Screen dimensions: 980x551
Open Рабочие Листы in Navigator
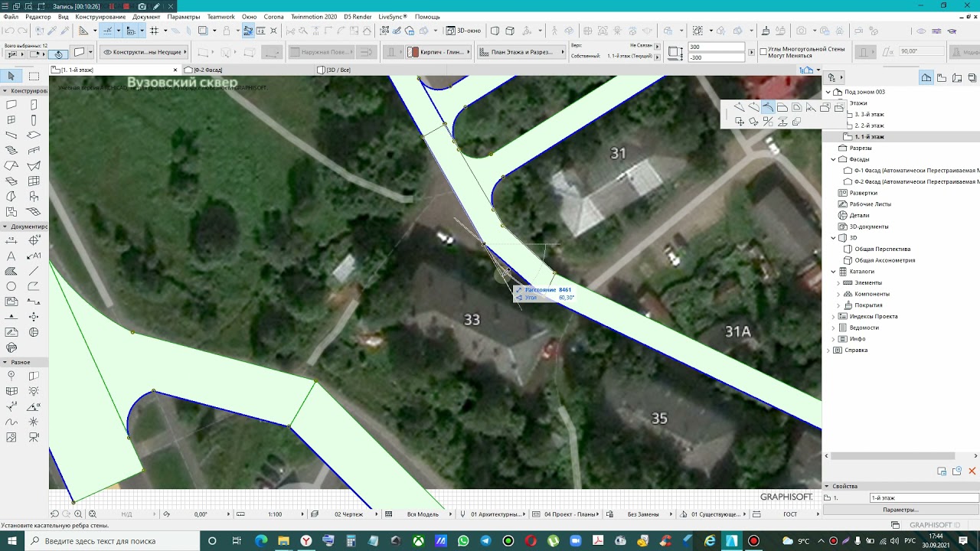pyautogui.click(x=870, y=204)
